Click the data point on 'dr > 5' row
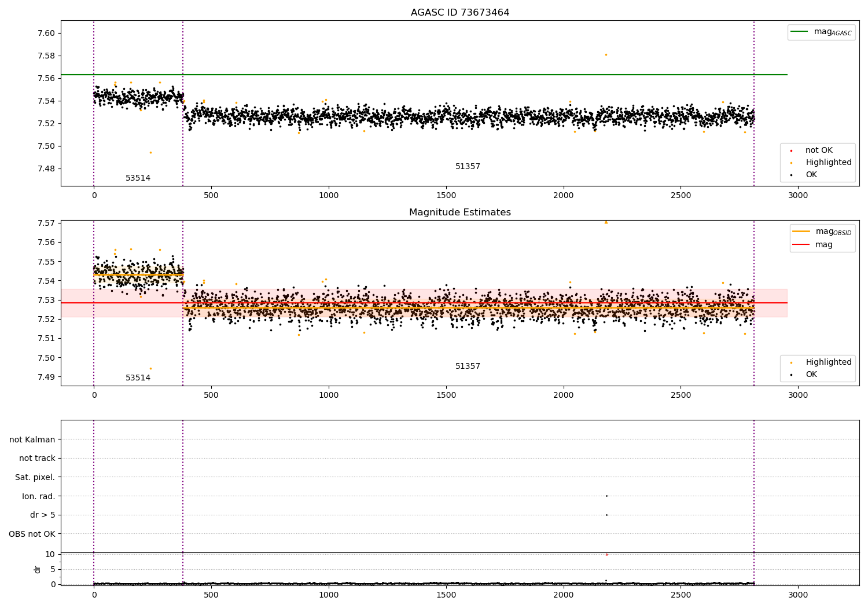868x608 pixels. [x=606, y=515]
